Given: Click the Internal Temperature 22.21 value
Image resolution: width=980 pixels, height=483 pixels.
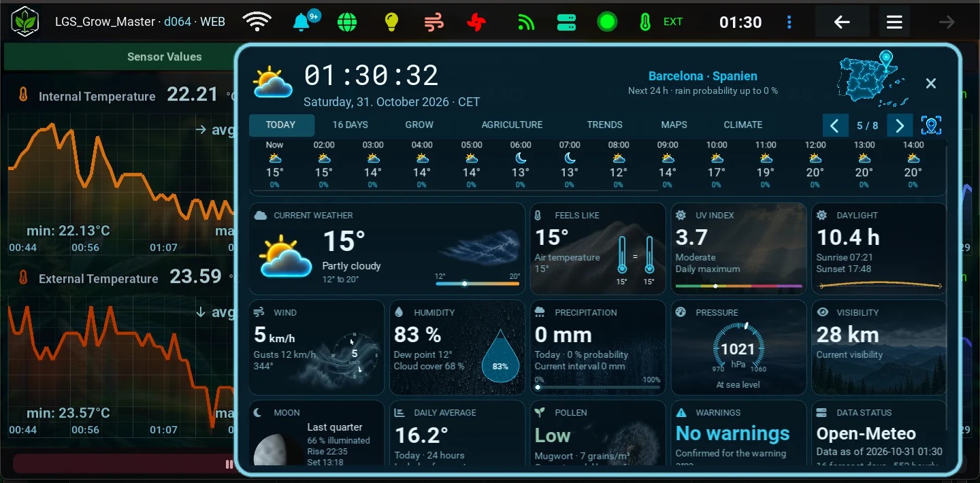Looking at the screenshot, I should [x=193, y=95].
